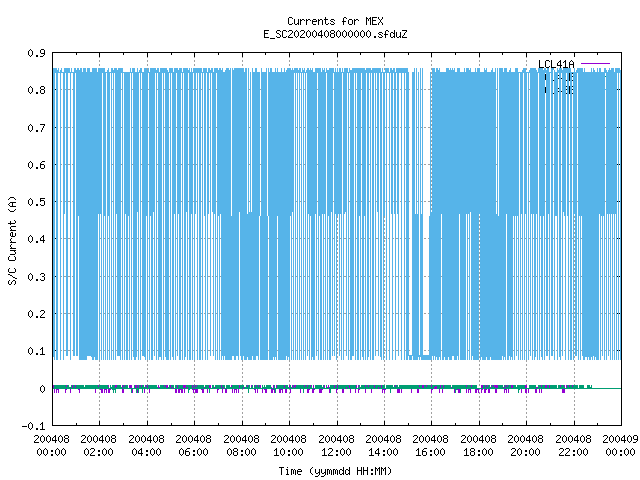The height and width of the screenshot is (480, 640).
Task: Click the x-axis tick '200408 22:00'
Action: (573, 446)
